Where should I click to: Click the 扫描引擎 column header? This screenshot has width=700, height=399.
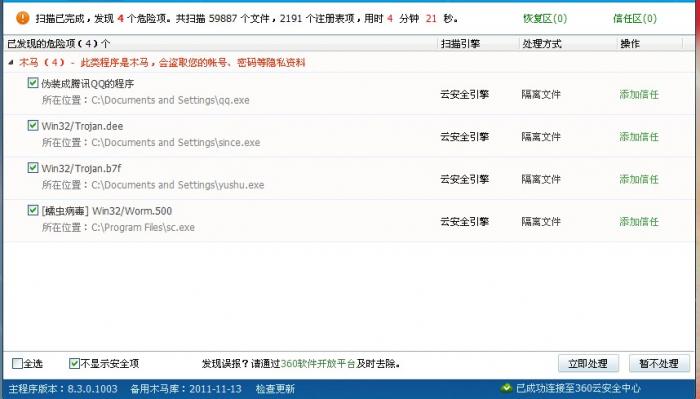[460, 44]
